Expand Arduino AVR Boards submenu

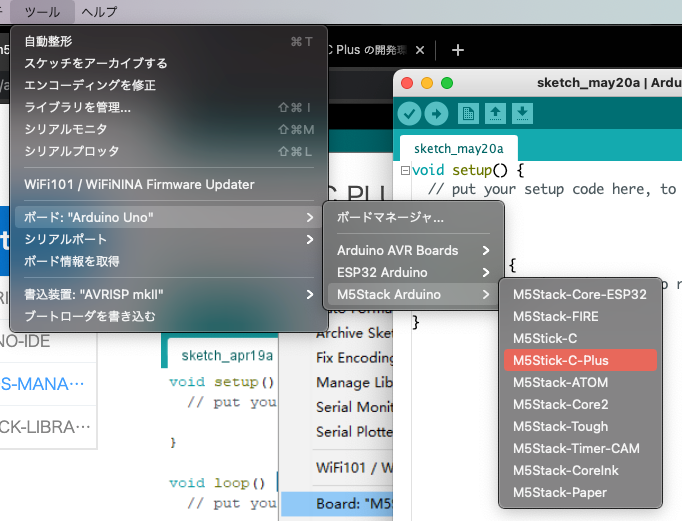pos(413,250)
